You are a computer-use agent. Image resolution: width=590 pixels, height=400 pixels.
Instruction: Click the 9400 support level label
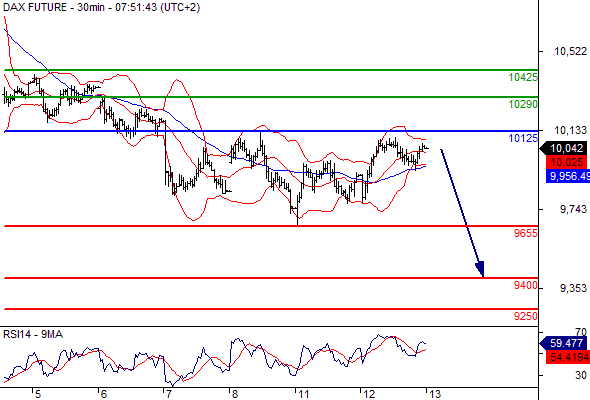coord(526,286)
